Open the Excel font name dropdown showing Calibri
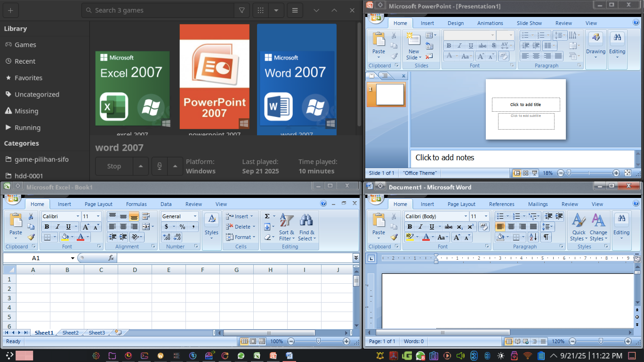This screenshot has height=362, width=644. tap(77, 216)
